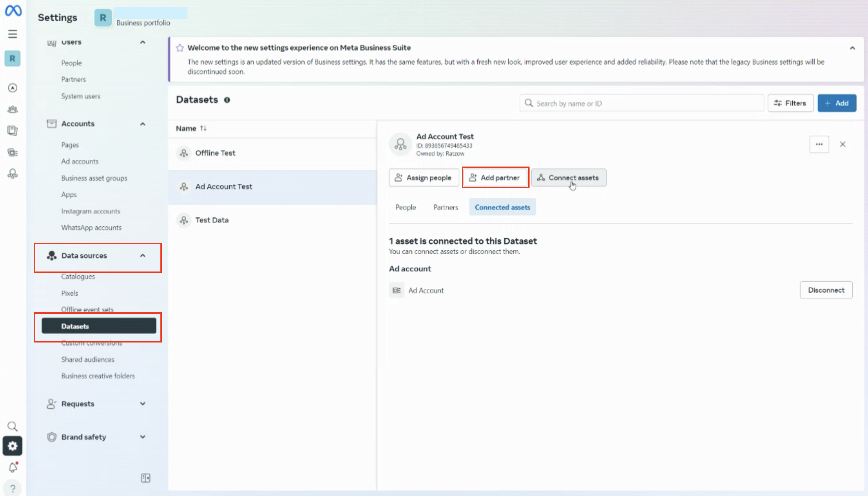This screenshot has width=868, height=496.
Task: Open Business asset groups
Action: (x=94, y=178)
